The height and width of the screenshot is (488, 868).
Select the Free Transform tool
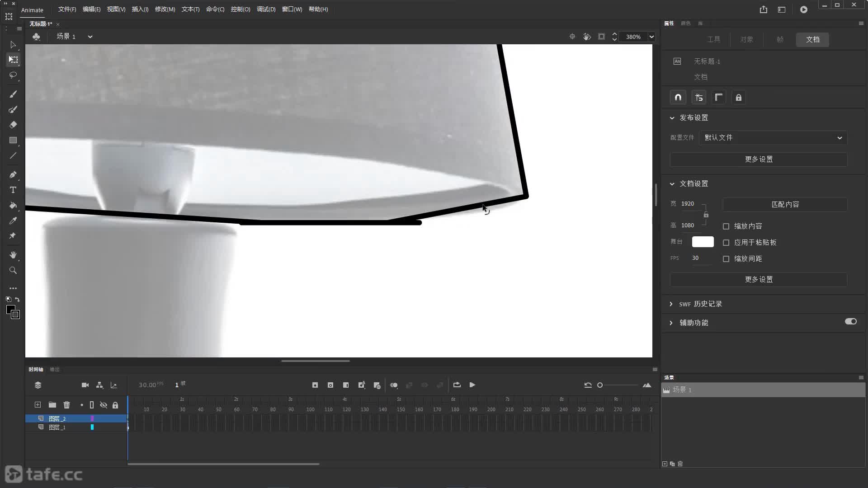[x=13, y=60]
